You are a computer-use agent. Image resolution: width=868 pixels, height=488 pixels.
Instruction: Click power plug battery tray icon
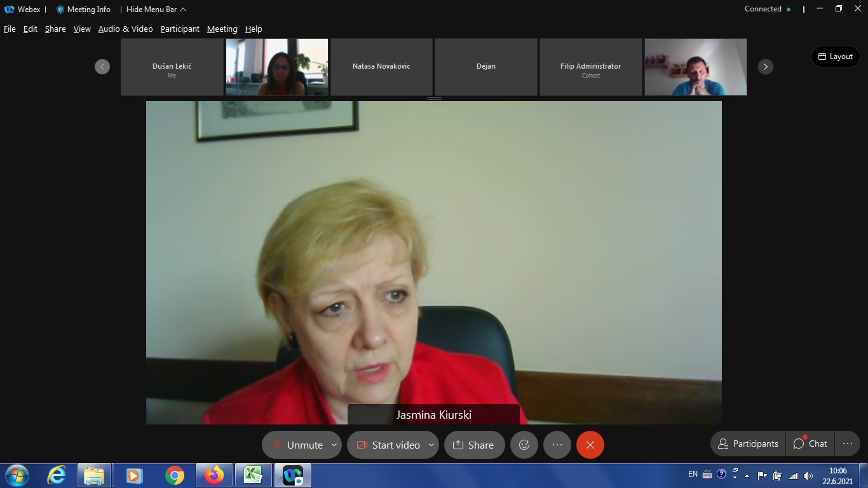click(777, 475)
